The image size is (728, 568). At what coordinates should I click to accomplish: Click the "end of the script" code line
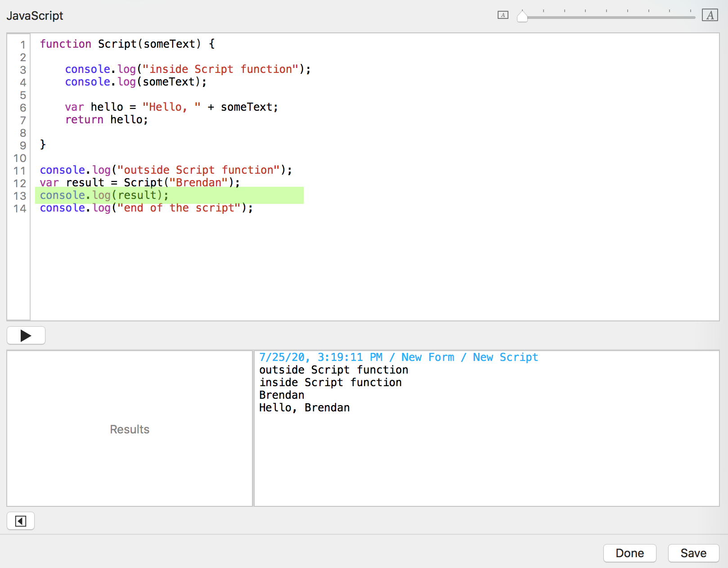pos(146,208)
